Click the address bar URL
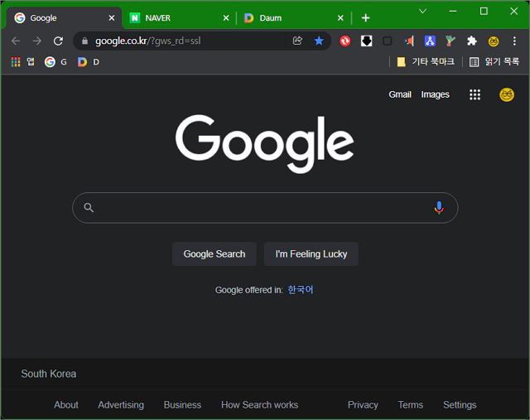Screen dimensions: 530x420 click(x=147, y=41)
